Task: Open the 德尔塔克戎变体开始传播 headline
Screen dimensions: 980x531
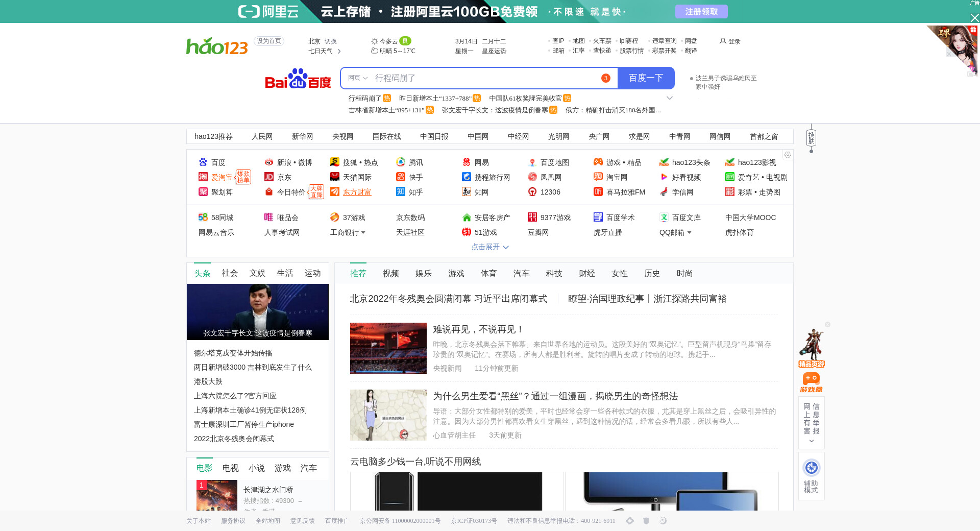Action: click(x=233, y=353)
